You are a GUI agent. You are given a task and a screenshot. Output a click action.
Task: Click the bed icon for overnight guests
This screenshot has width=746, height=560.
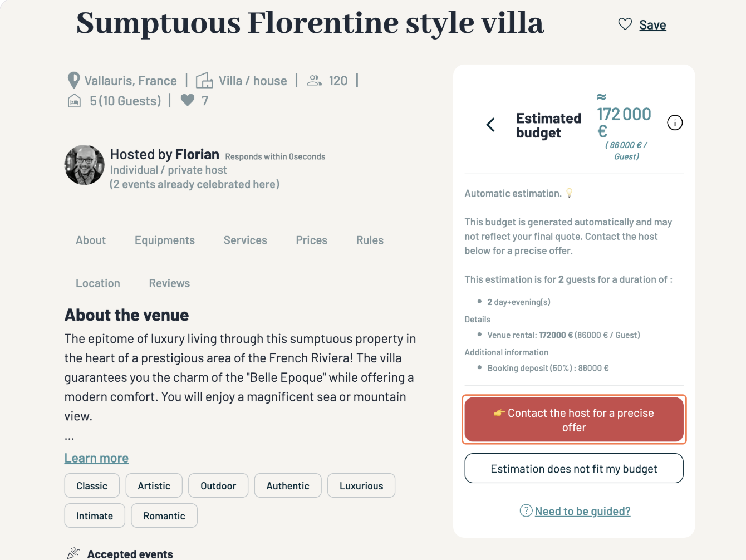click(74, 101)
